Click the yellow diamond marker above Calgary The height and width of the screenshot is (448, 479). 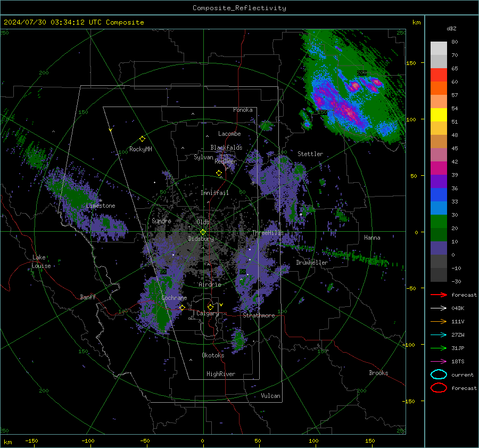tap(210, 307)
